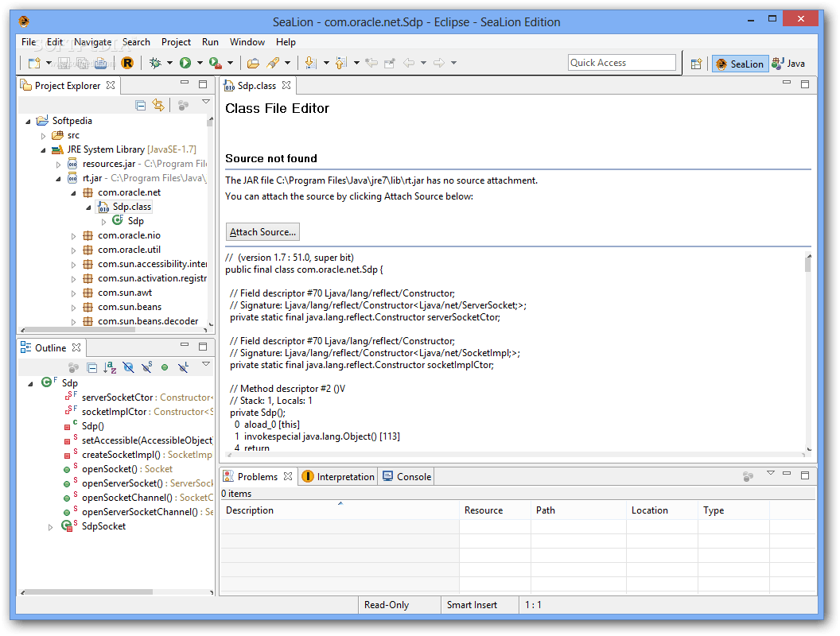Expand the com.oracle.nio package
The width and height of the screenshot is (840, 636).
[x=73, y=236]
